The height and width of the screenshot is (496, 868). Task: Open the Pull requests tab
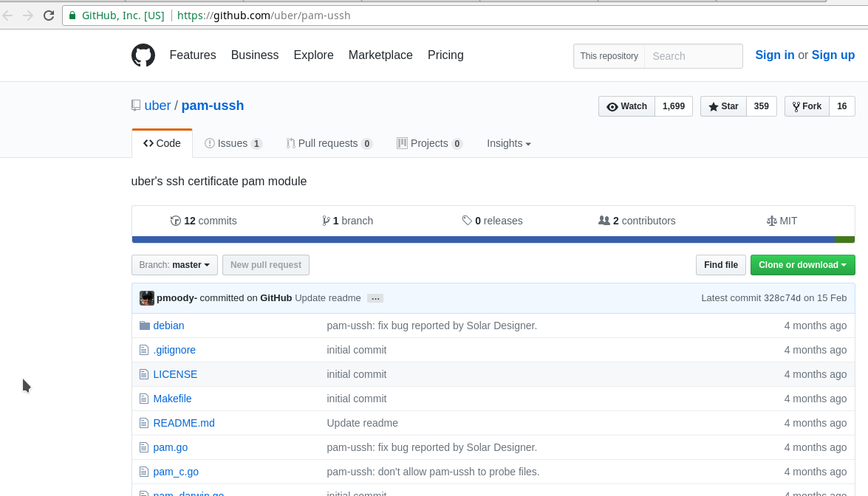click(x=329, y=143)
